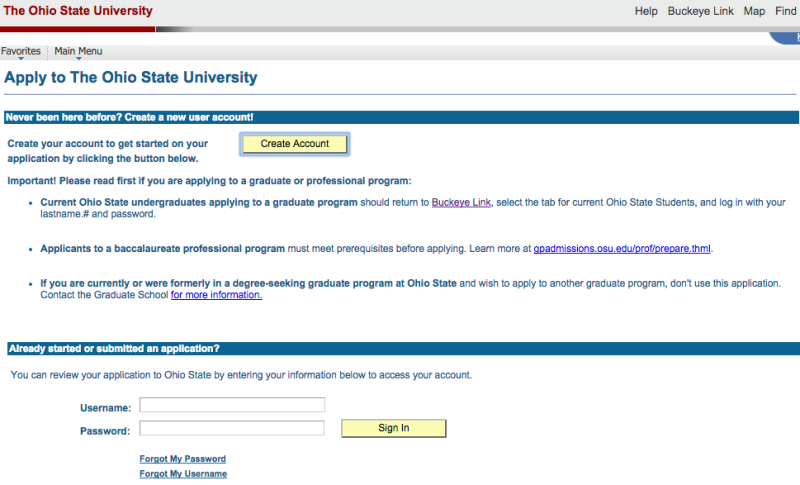
Task: Click The Ohio State University header title
Action: click(78, 11)
